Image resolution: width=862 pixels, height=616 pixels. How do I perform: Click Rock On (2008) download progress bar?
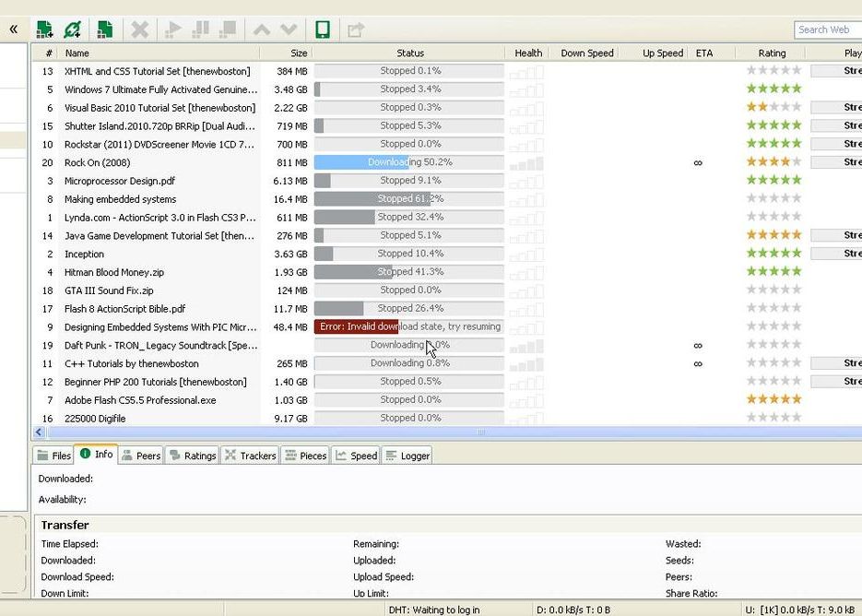click(x=408, y=162)
